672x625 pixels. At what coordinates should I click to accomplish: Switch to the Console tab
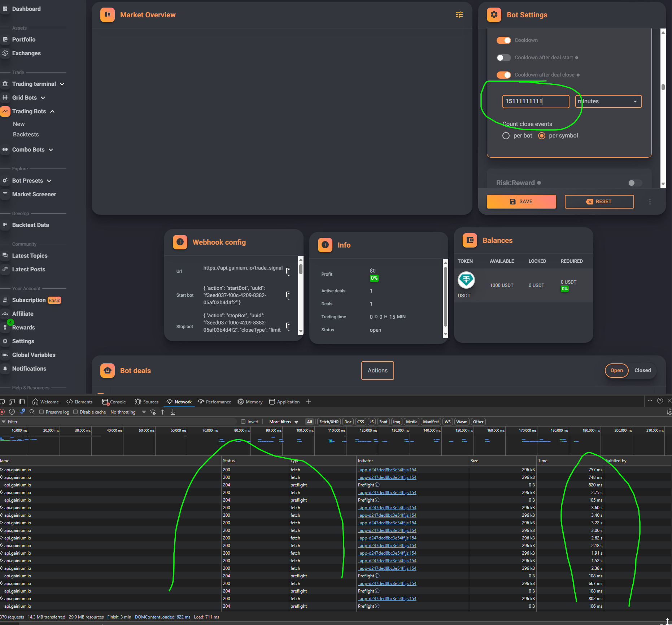(114, 402)
